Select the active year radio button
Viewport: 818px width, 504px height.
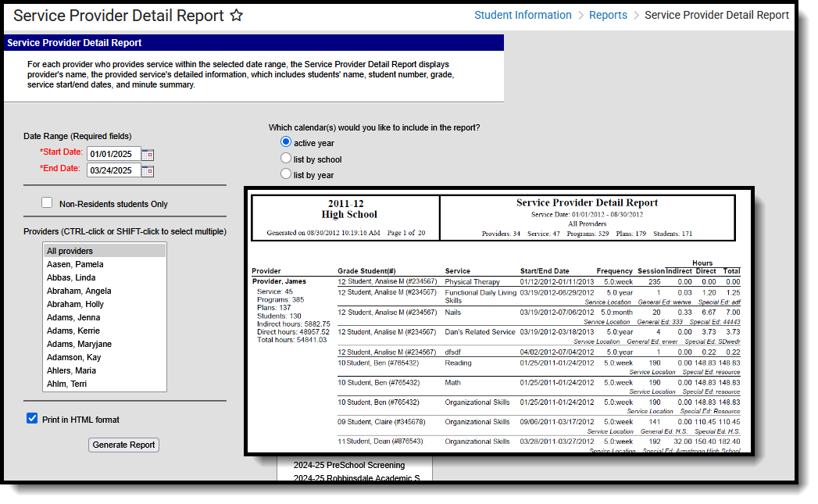coord(286,142)
